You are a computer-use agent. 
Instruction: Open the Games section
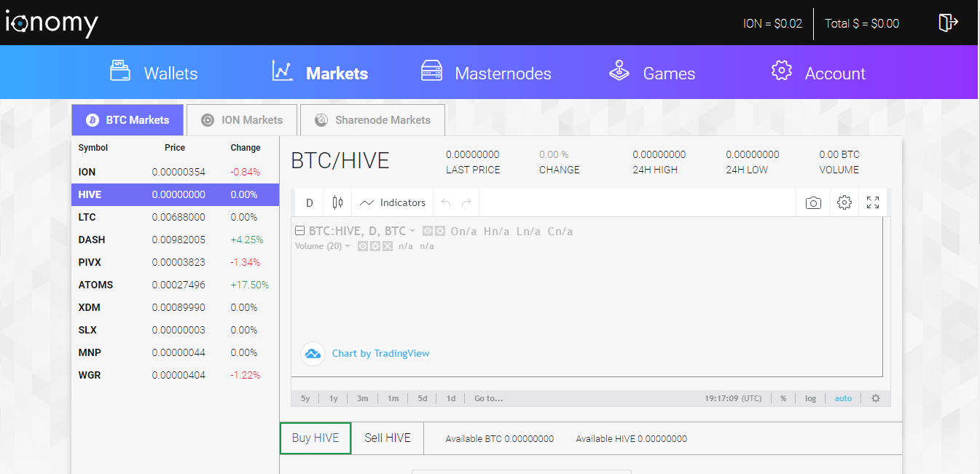[652, 72]
